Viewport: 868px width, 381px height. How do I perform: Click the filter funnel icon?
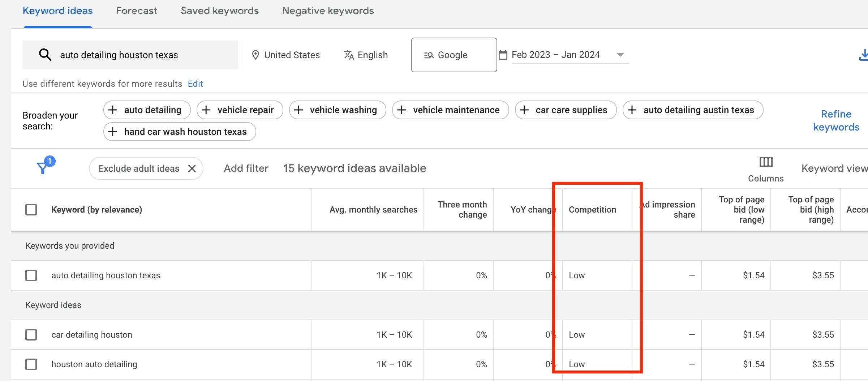pos(43,167)
